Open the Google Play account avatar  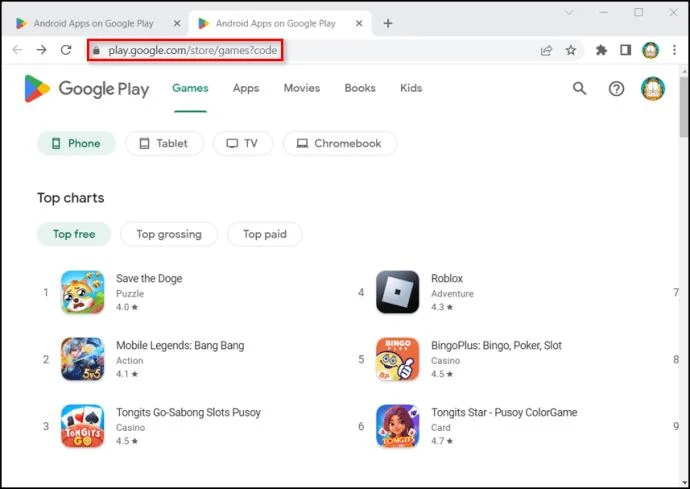click(x=653, y=88)
